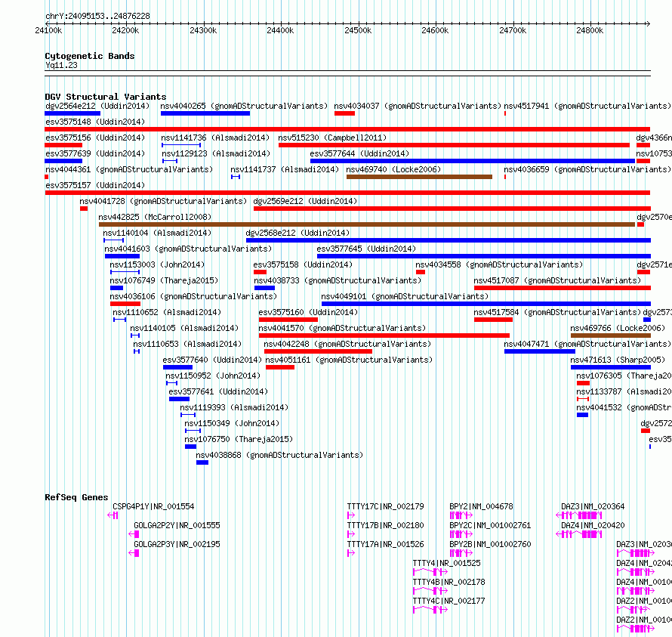Click BPY2C|NM_001002761 gene glyph

coord(461,534)
